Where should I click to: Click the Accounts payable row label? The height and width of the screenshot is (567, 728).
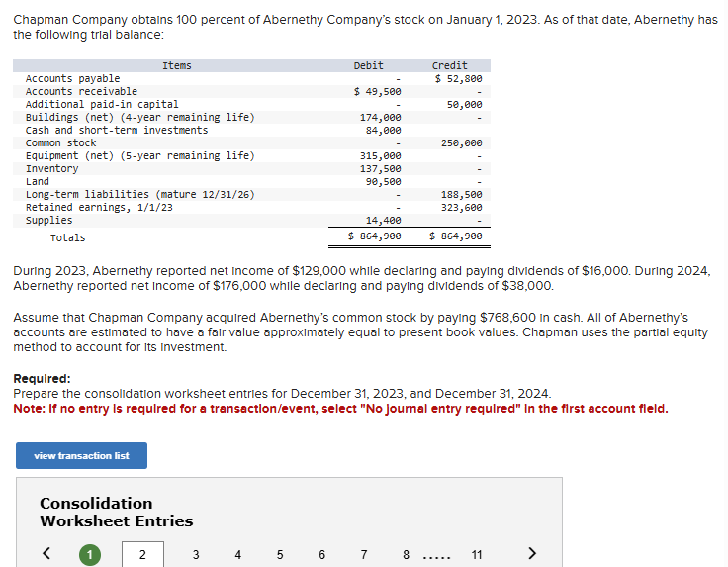coord(72,78)
